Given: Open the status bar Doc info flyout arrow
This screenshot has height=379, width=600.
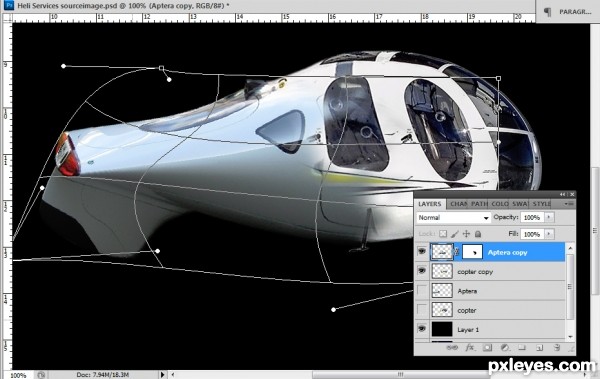Looking at the screenshot, I should 163,375.
